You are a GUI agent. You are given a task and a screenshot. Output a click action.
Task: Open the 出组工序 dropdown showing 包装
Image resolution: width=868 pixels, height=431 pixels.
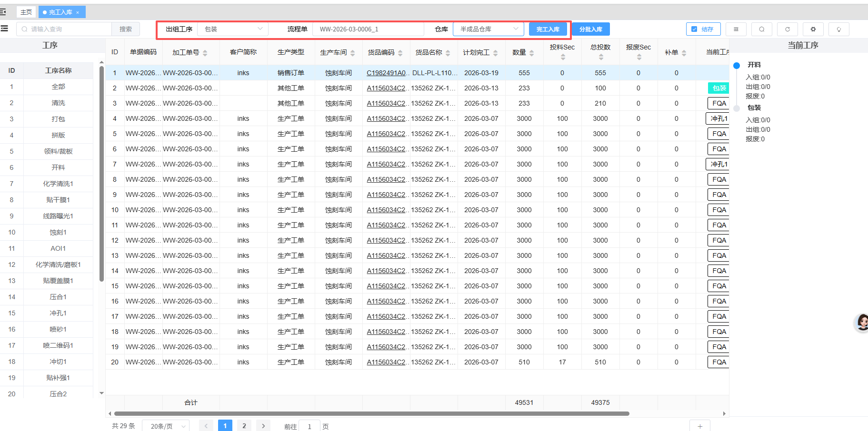tap(233, 29)
